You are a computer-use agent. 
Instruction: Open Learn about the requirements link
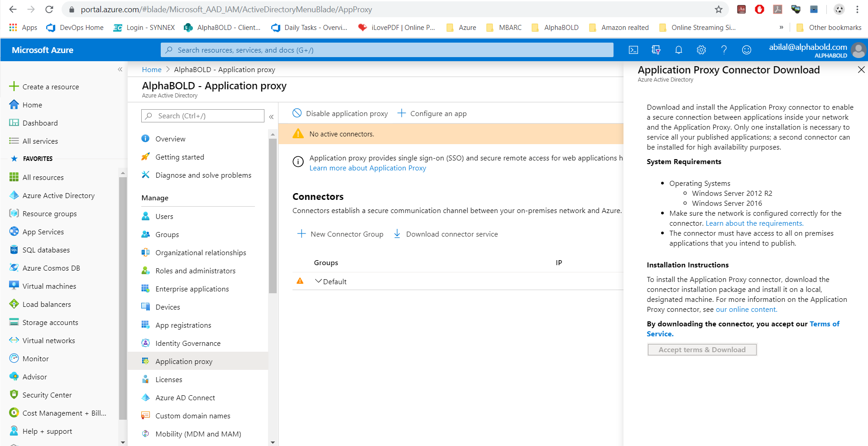click(754, 223)
